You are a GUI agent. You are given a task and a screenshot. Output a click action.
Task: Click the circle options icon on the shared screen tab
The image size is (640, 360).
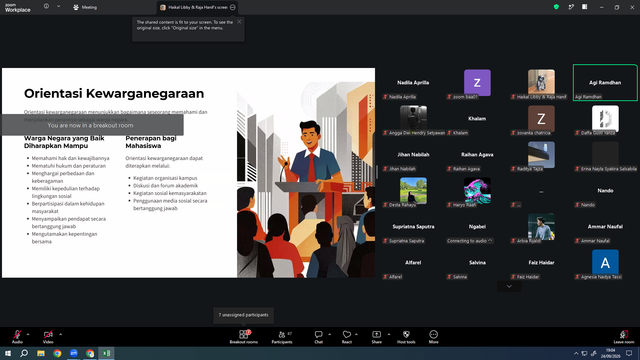pyautogui.click(x=233, y=7)
